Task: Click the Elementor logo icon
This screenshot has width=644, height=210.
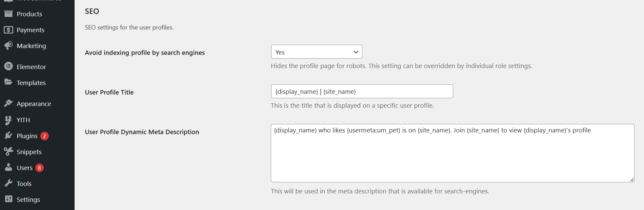Action: (8, 66)
